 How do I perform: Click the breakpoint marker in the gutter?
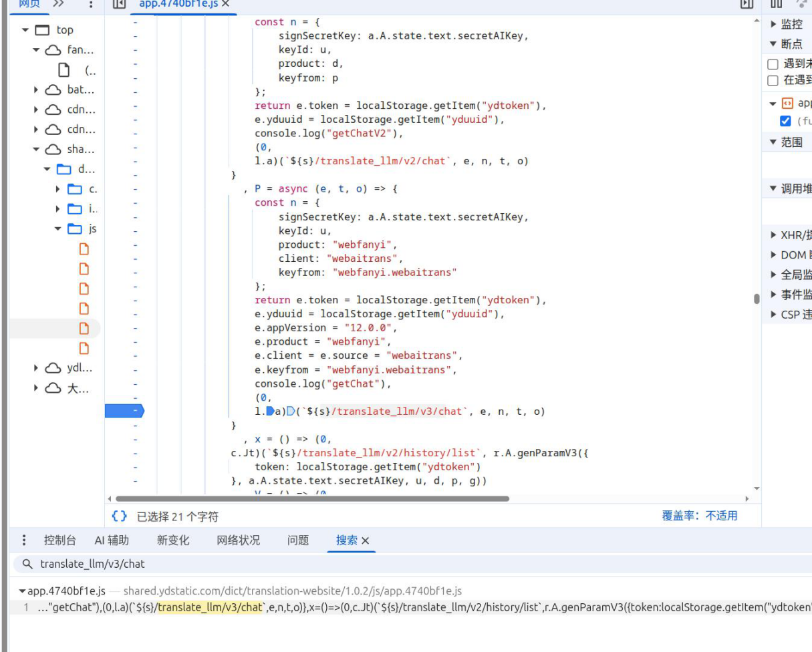click(124, 411)
